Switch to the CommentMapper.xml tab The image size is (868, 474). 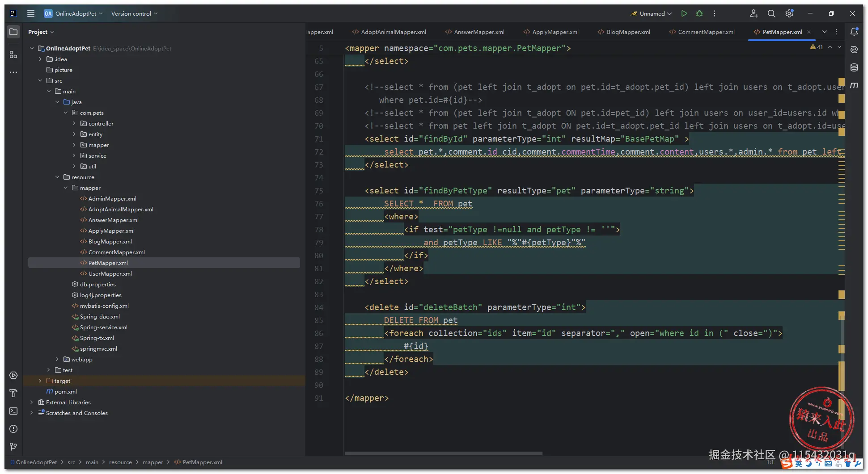[706, 32]
